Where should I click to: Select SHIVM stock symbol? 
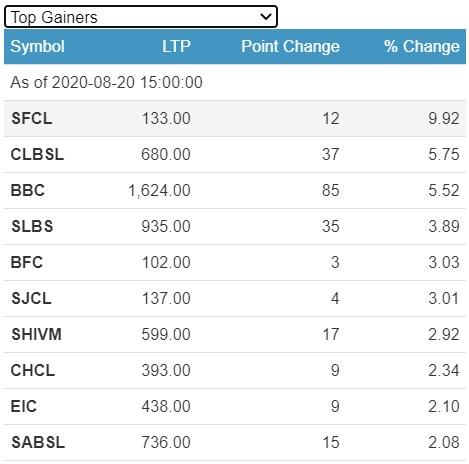coord(36,334)
